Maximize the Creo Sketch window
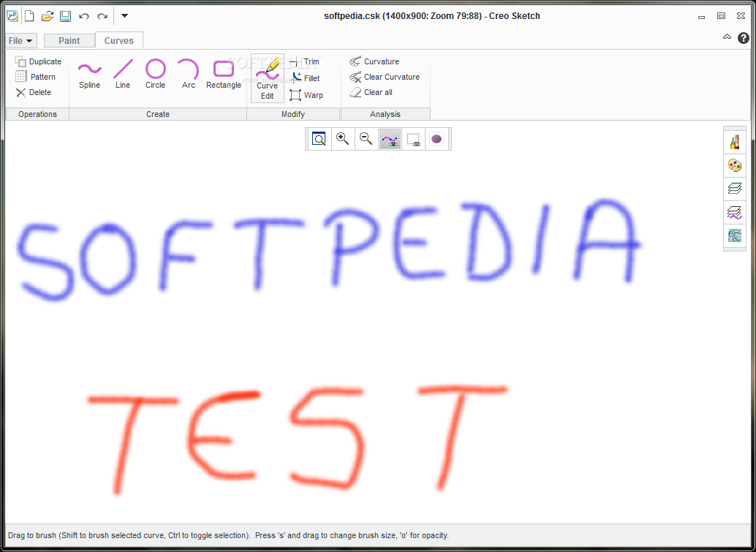The image size is (756, 552). click(722, 16)
